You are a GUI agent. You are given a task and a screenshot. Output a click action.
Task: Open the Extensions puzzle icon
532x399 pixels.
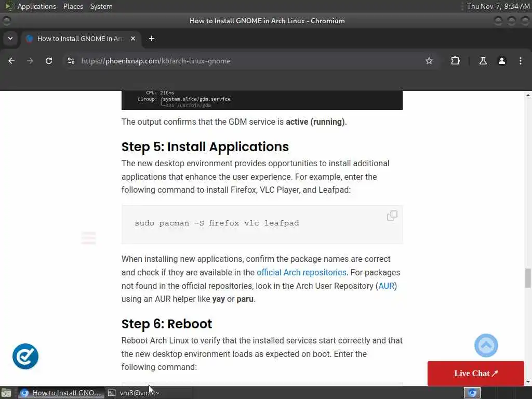(455, 61)
